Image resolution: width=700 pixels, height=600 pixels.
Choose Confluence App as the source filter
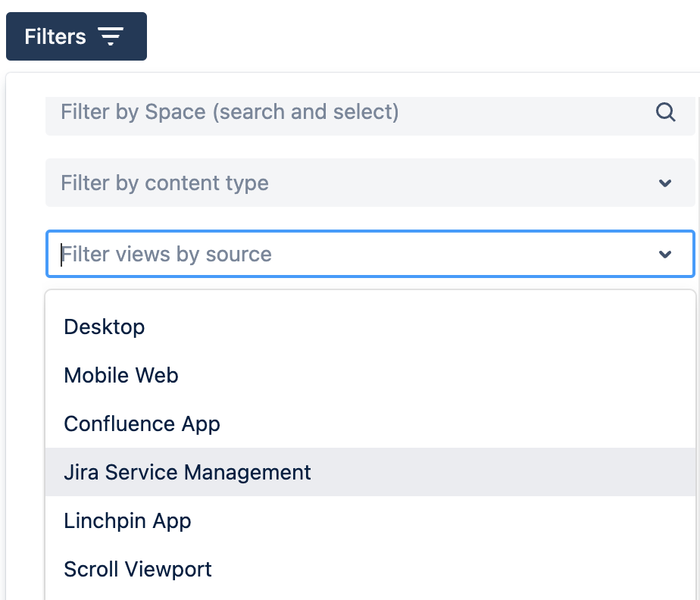[142, 423]
